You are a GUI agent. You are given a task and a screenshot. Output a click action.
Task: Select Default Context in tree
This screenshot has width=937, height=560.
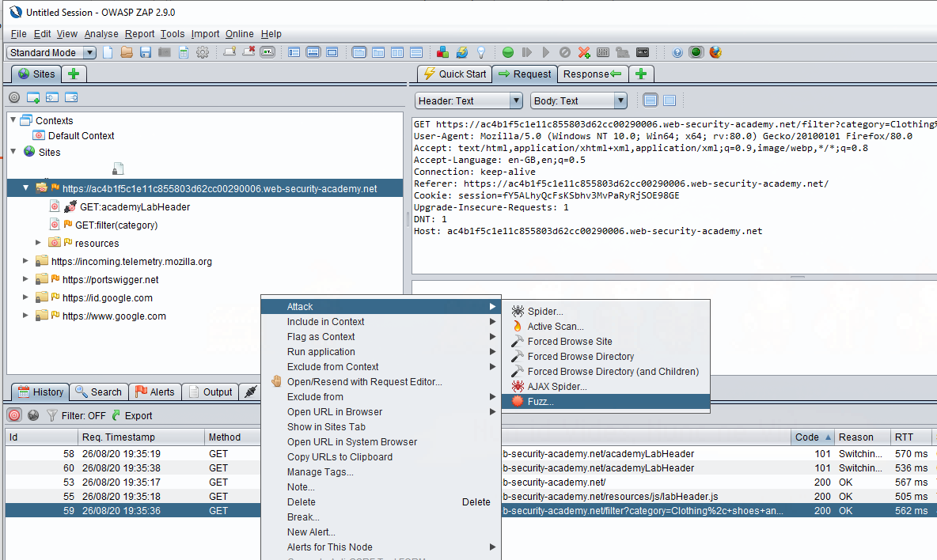tap(81, 136)
